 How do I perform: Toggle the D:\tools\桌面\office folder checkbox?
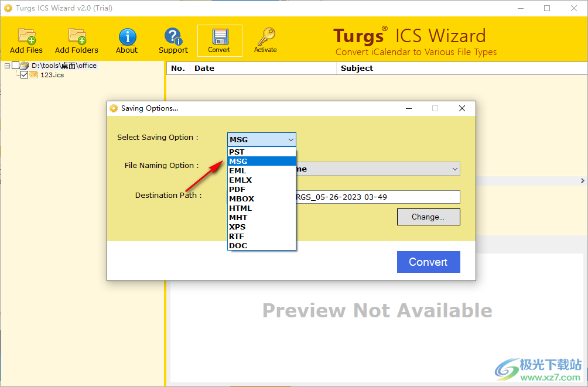(15, 65)
